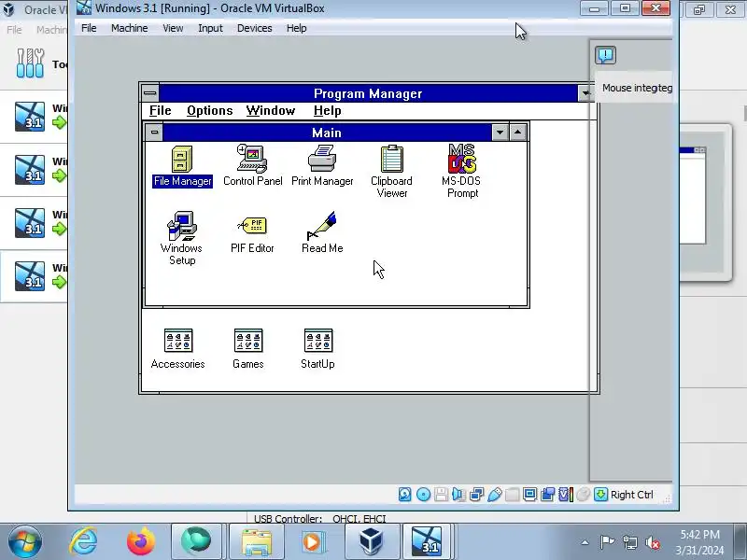The height and width of the screenshot is (560, 747).
Task: Maximize the Main group window arrow
Action: click(x=518, y=133)
